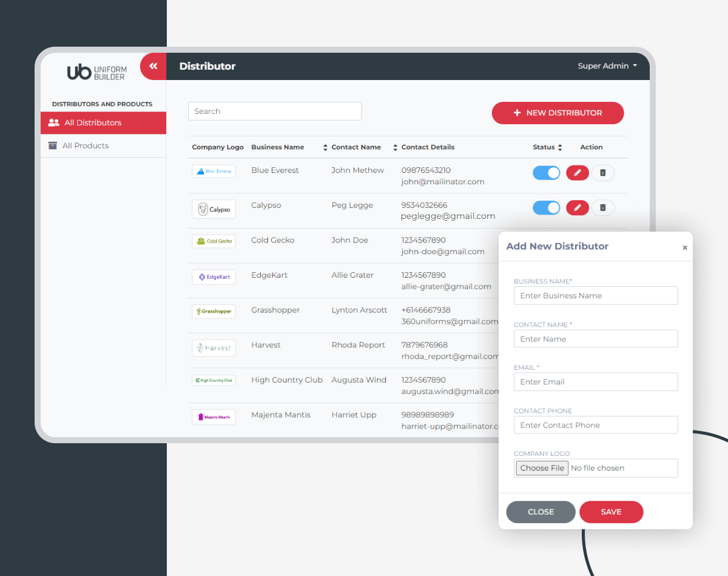Click the NEW DISTRIBUTOR button
728x576 pixels.
pyautogui.click(x=557, y=113)
